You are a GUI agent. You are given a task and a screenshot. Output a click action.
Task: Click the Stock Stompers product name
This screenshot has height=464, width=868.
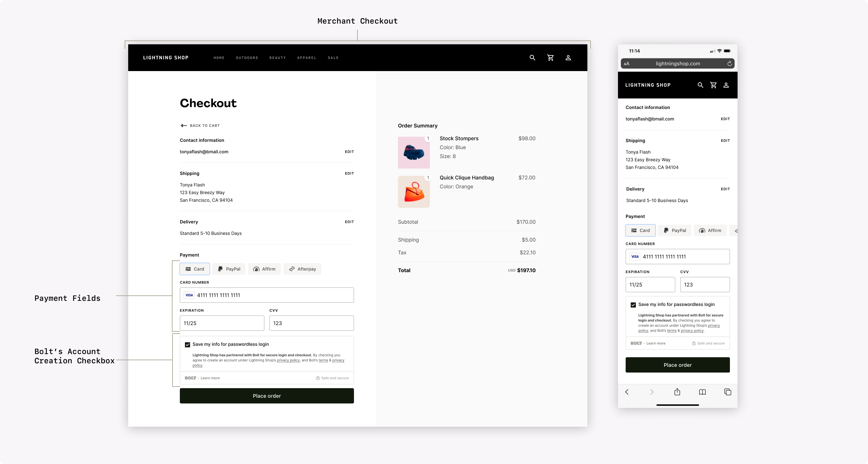tap(459, 138)
